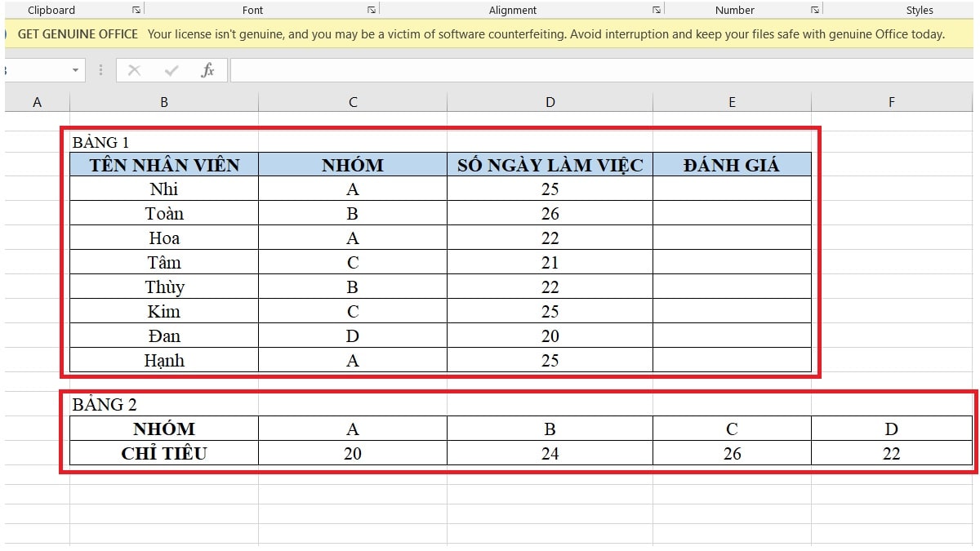
Task: Click the CHỈ TIÊU label cell
Action: 164,453
